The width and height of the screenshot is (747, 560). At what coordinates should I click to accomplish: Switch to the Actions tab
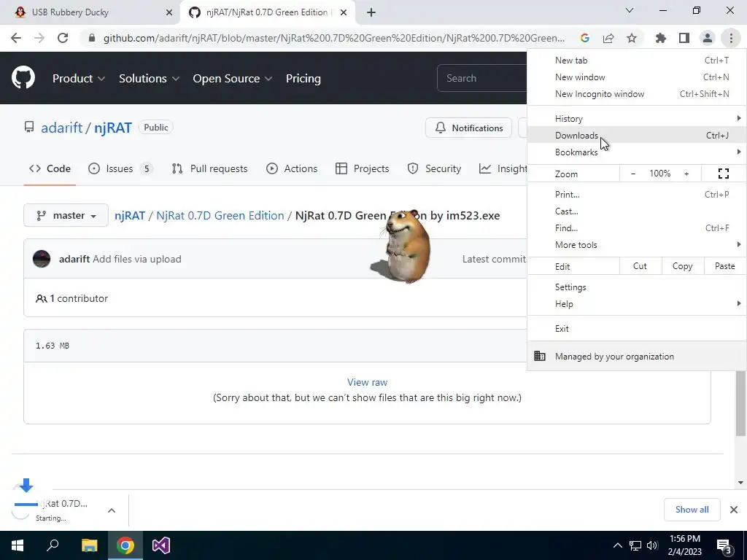(x=292, y=168)
